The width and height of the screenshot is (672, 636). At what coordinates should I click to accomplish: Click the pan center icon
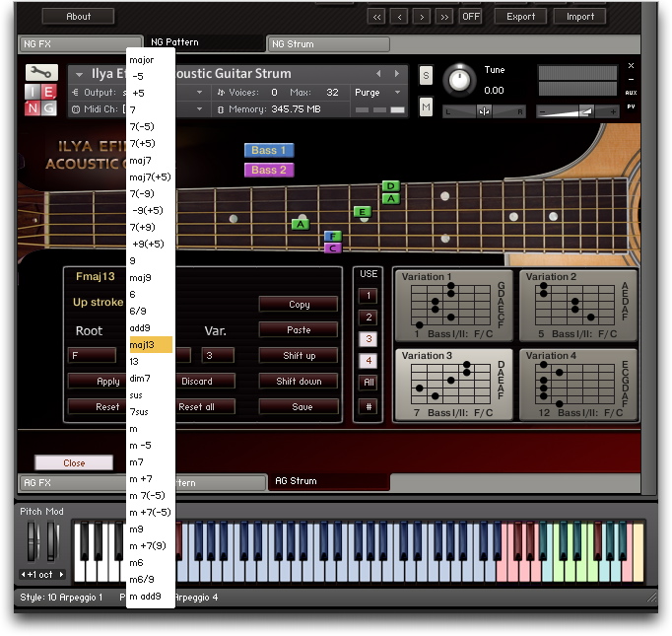[484, 112]
